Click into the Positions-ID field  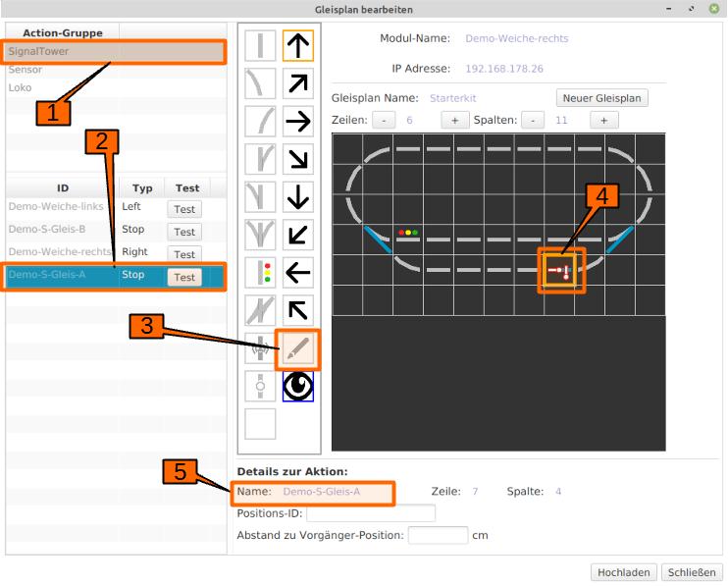pos(371,513)
